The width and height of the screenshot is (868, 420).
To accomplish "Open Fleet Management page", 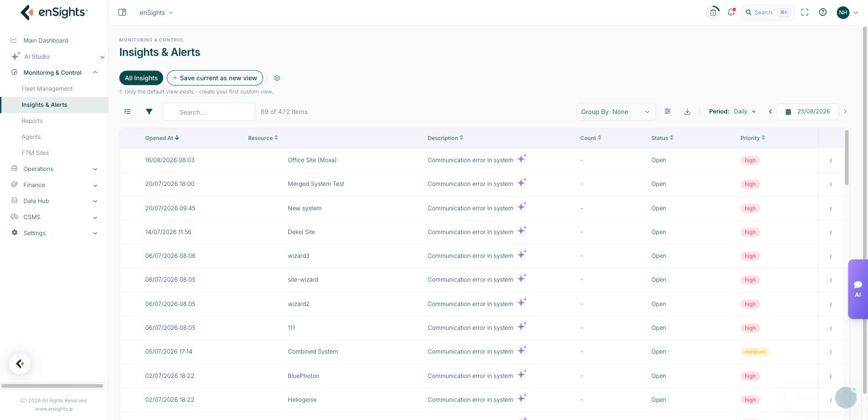I will [x=47, y=89].
